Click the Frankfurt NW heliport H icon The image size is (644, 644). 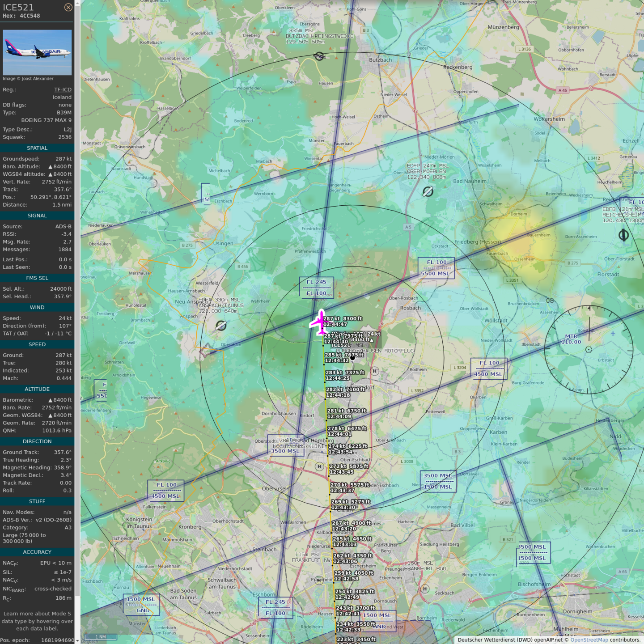(319, 580)
